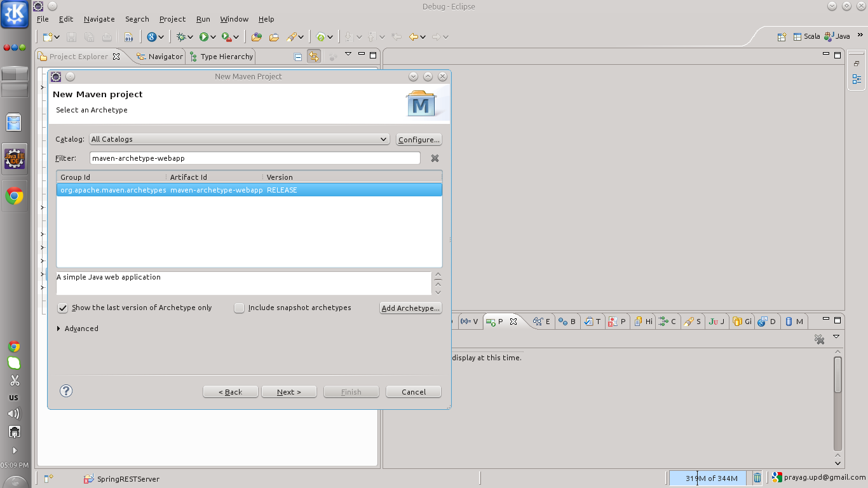This screenshot has width=868, height=488.
Task: Click the Run External Tools icon
Action: pos(226,37)
